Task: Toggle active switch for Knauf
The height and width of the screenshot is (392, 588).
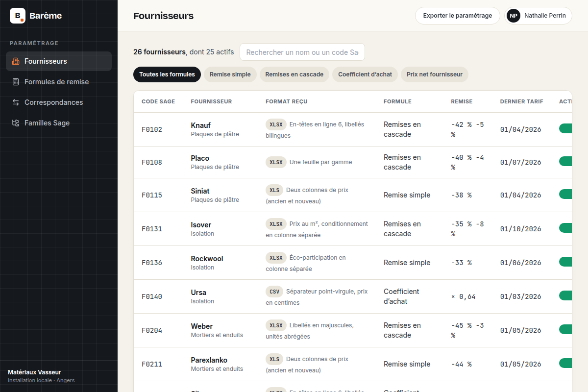Action: 565,129
